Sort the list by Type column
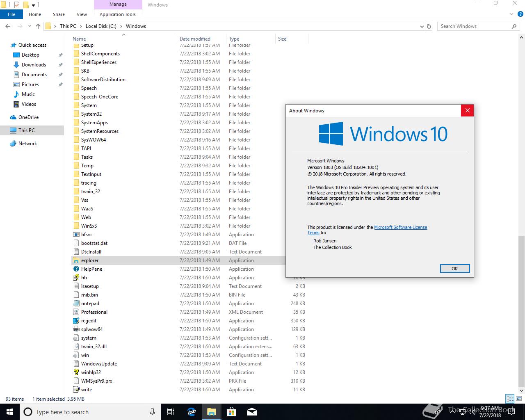This screenshot has height=420, width=525. tap(251, 39)
